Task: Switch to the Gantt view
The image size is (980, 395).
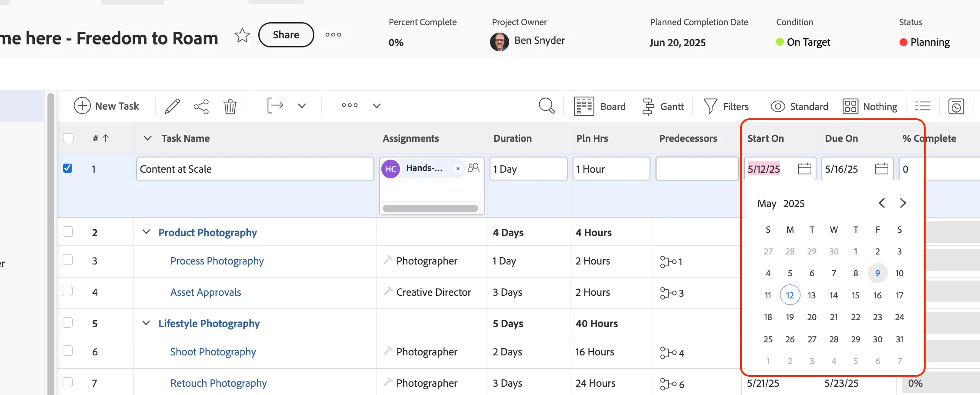Action: 663,106
